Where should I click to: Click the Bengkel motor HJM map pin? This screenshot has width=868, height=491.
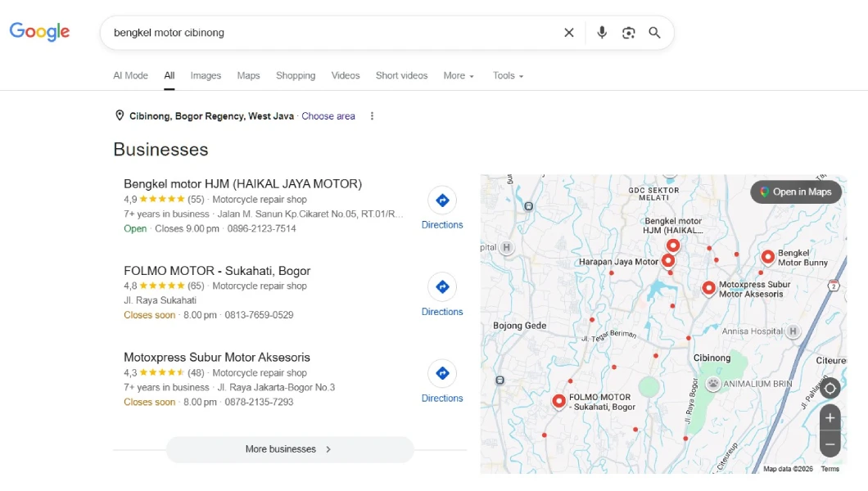(672, 245)
